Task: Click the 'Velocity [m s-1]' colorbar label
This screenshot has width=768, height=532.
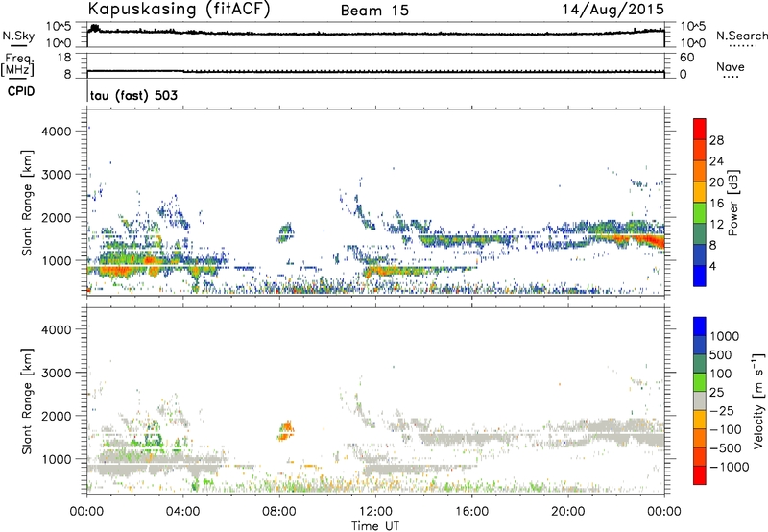Action: coord(758,400)
